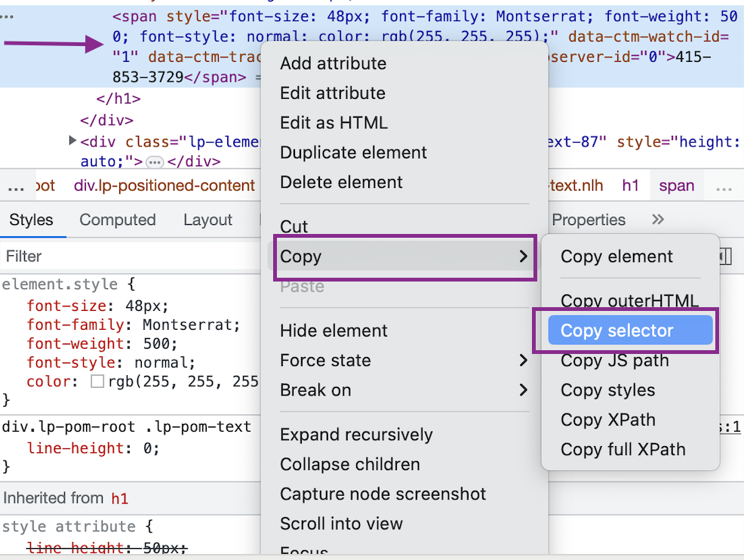Select span in the breadcrumb bar
This screenshot has width=744, height=560.
click(676, 186)
